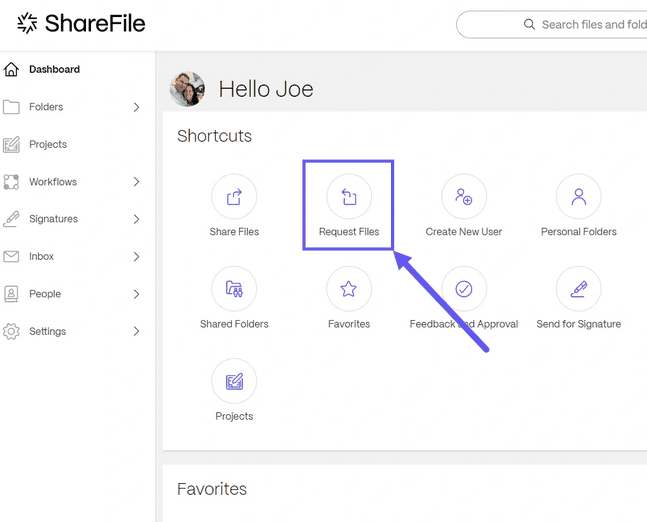Select Settings in the sidebar
Screen dimensions: 647x522
47,331
